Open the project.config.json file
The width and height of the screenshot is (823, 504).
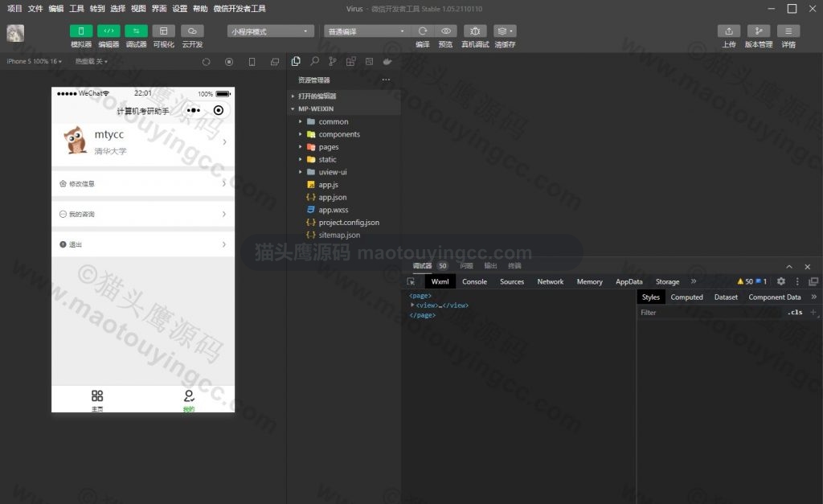click(344, 222)
